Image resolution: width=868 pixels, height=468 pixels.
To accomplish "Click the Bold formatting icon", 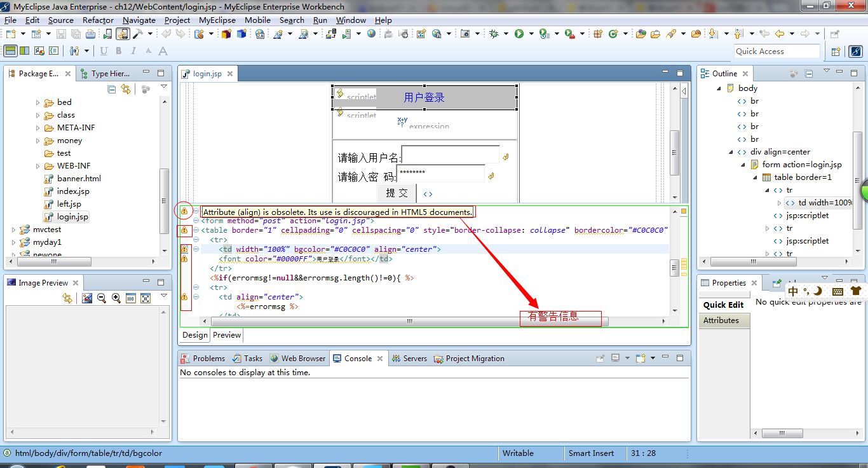I will point(118,51).
